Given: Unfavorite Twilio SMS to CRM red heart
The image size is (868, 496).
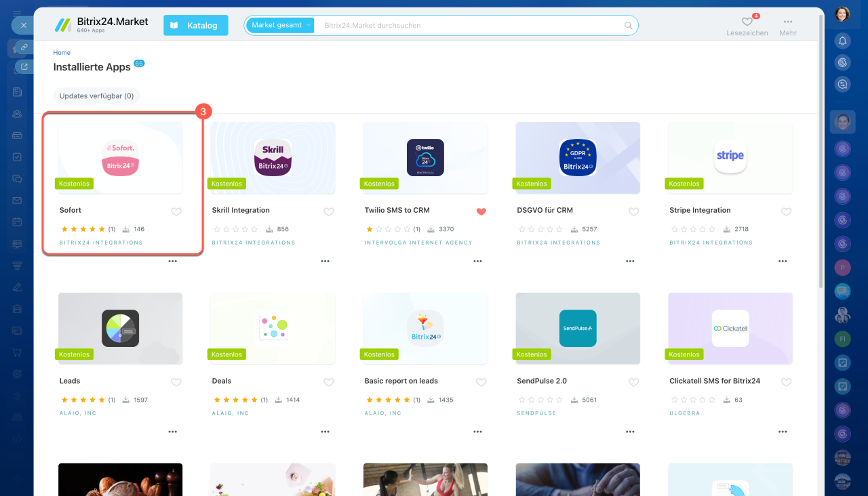Looking at the screenshot, I should (481, 211).
